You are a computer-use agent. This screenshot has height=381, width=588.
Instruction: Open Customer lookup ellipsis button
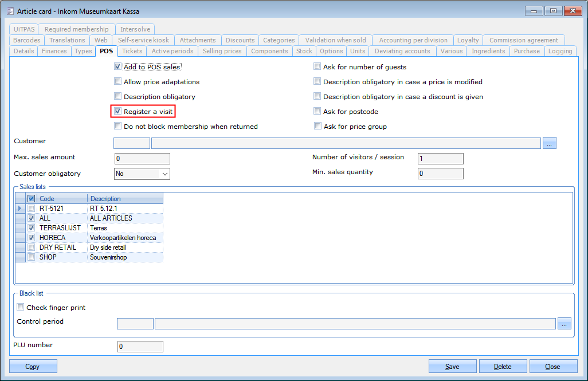coord(550,143)
